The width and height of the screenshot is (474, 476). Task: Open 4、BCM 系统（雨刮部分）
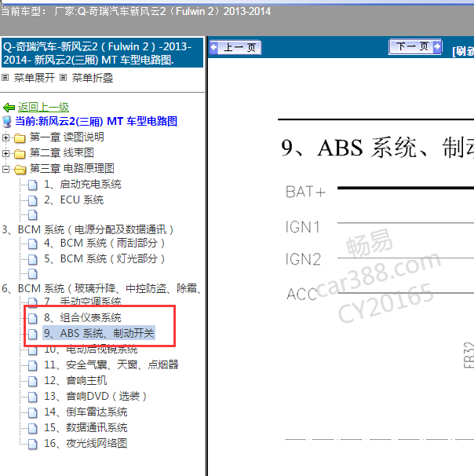tap(104, 243)
